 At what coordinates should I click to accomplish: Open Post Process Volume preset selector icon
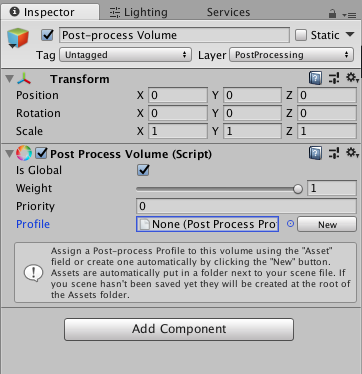[334, 154]
